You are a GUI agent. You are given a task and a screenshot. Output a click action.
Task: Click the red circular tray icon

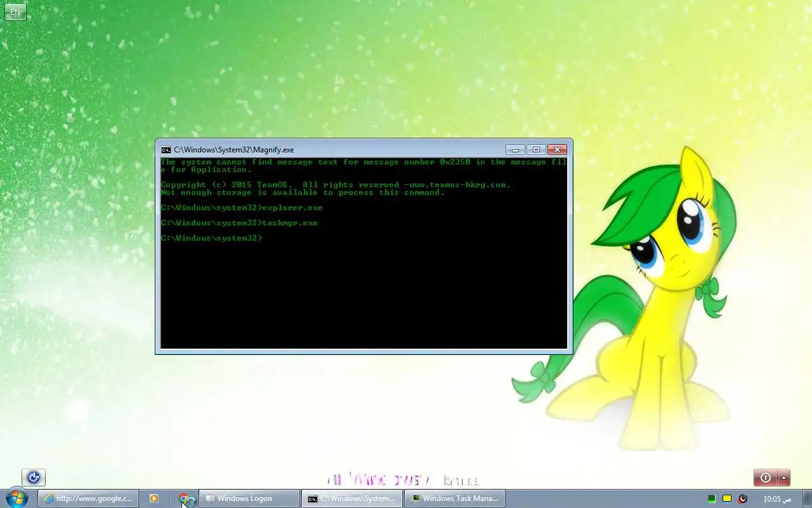(743, 498)
